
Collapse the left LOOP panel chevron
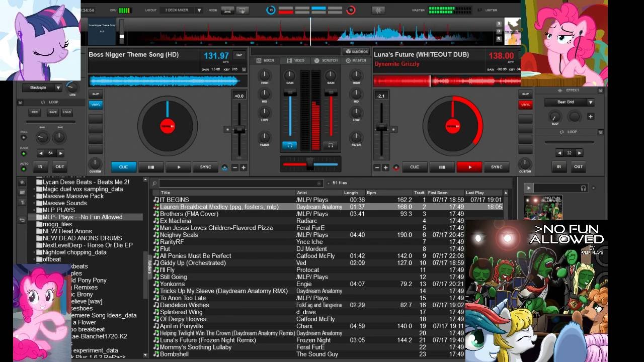(20, 102)
